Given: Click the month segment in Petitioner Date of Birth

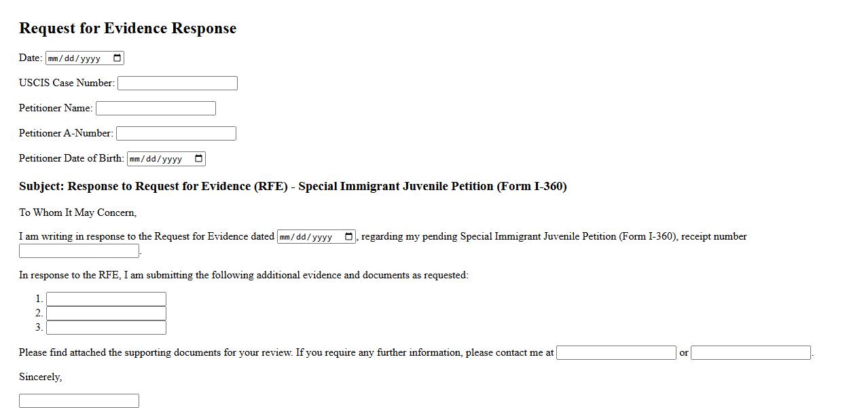Looking at the screenshot, I should pyautogui.click(x=135, y=159).
